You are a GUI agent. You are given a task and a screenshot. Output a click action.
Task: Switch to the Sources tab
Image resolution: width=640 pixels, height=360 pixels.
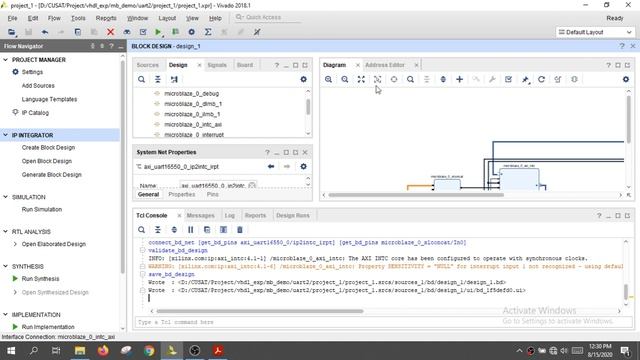(147, 65)
